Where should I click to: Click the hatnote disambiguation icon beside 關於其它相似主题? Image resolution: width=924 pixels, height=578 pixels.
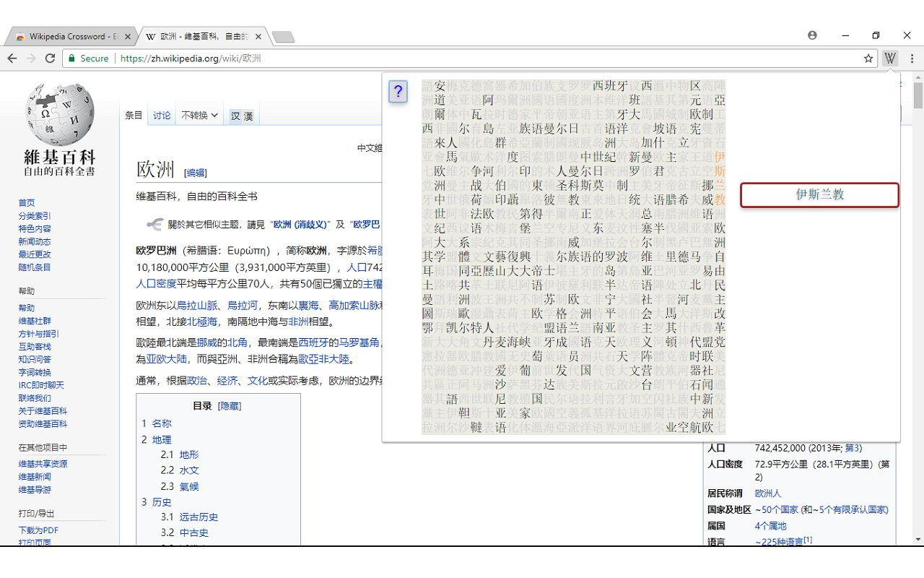point(155,224)
